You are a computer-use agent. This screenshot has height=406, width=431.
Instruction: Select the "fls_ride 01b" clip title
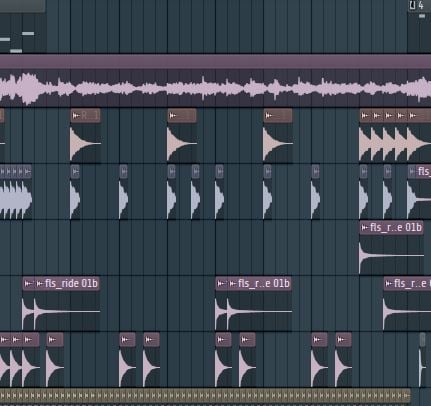tap(71, 284)
